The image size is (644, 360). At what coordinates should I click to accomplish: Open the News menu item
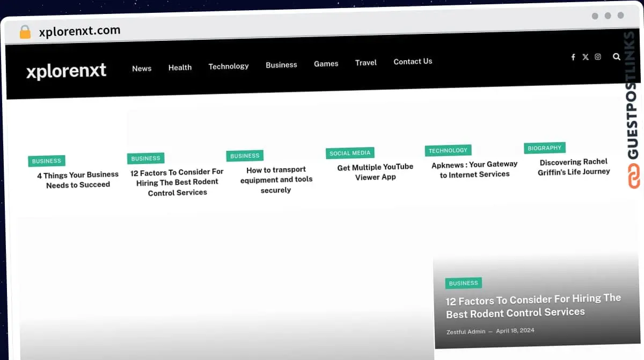coord(142,68)
